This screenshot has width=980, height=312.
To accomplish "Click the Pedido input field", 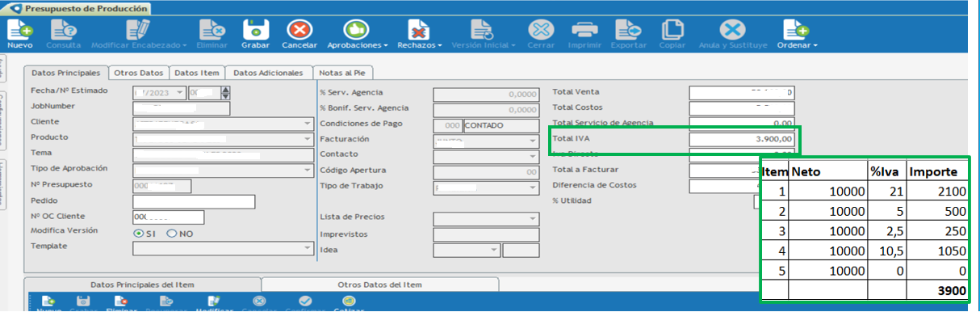I will click(194, 202).
